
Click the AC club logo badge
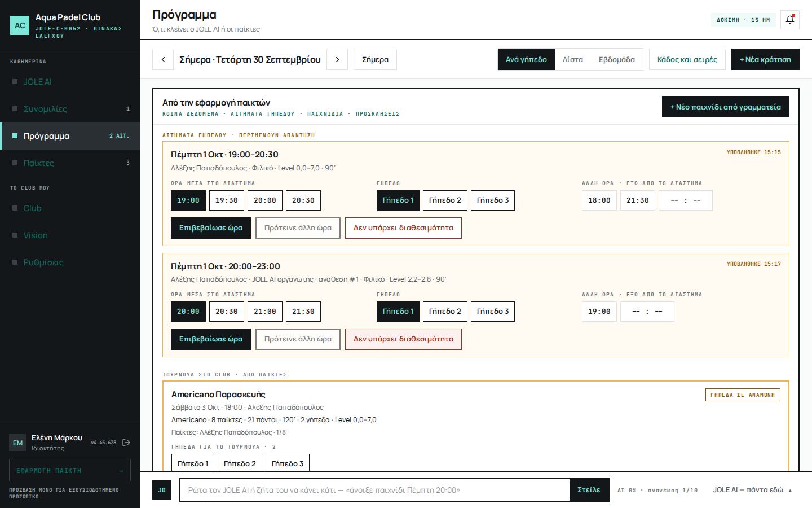pyautogui.click(x=20, y=25)
